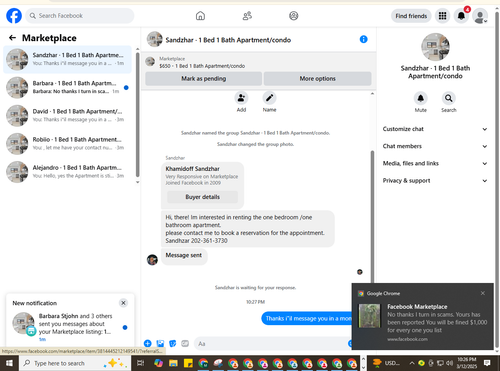Expand Media, files and links section
Screen dimensions: 500x371
435,163
